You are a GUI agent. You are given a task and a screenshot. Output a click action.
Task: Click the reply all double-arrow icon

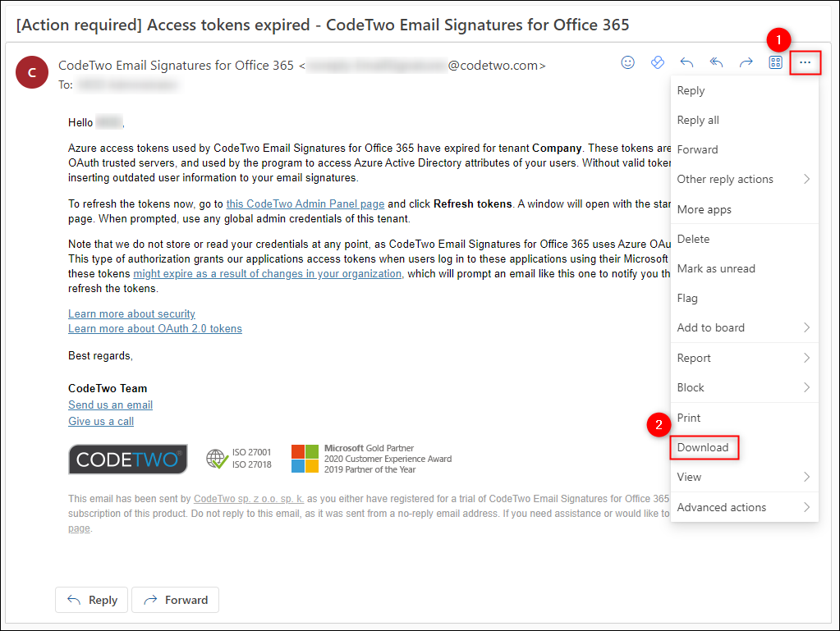coord(716,62)
